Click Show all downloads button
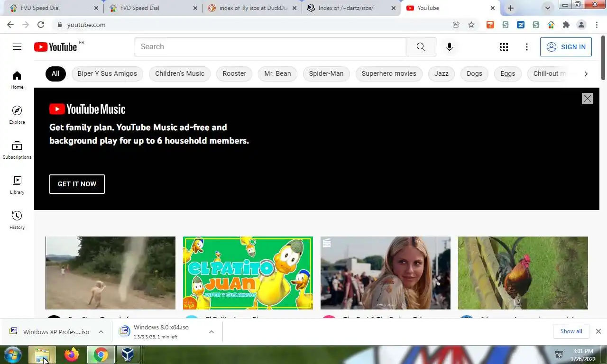This screenshot has height=364, width=607. 571,331
